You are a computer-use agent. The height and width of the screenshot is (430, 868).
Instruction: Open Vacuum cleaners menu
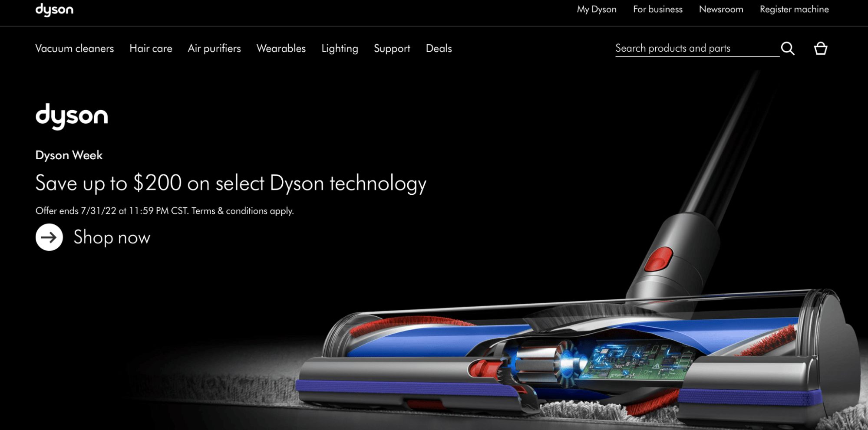pyautogui.click(x=74, y=48)
